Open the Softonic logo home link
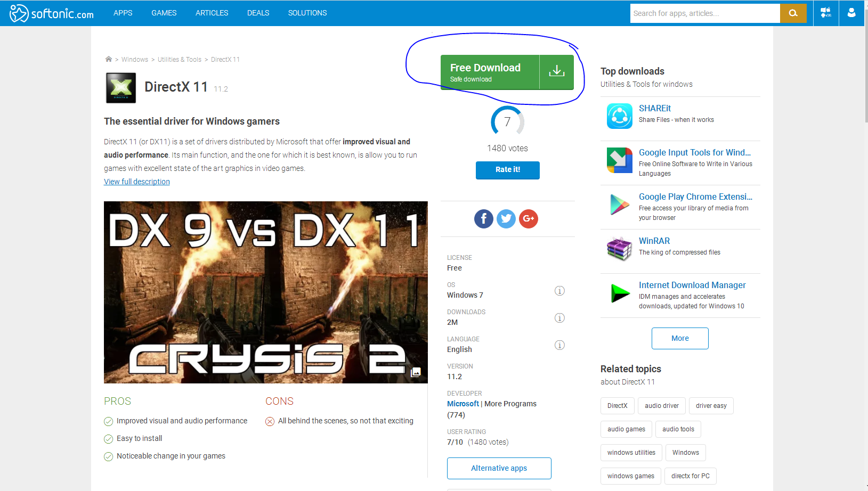The height and width of the screenshot is (491, 868). (x=51, y=13)
